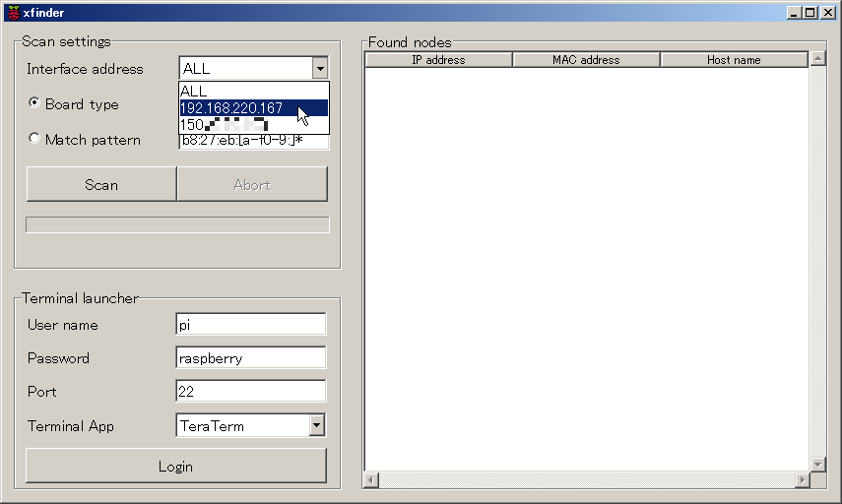Click the up arrow of the vertical scrollbar
This screenshot has height=504, width=842.
[817, 58]
